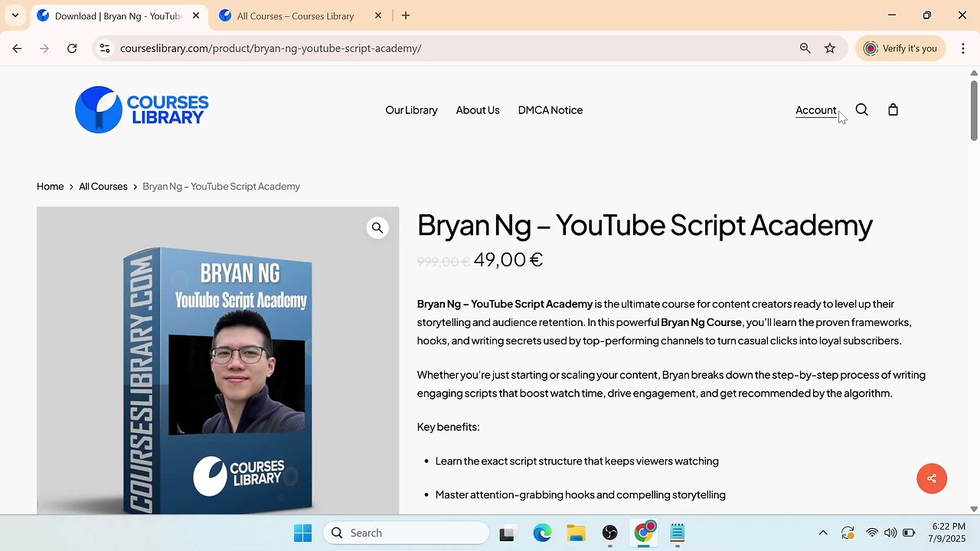
Task: Open Microsoft Edge from the taskbar
Action: click(542, 533)
